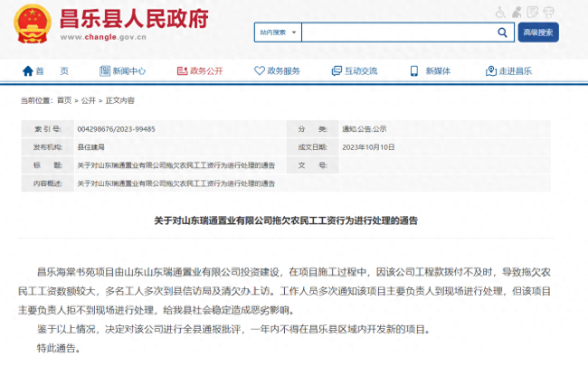The image size is (588, 366).
Task: Click the 特此通告 closing line
Action: [59, 349]
